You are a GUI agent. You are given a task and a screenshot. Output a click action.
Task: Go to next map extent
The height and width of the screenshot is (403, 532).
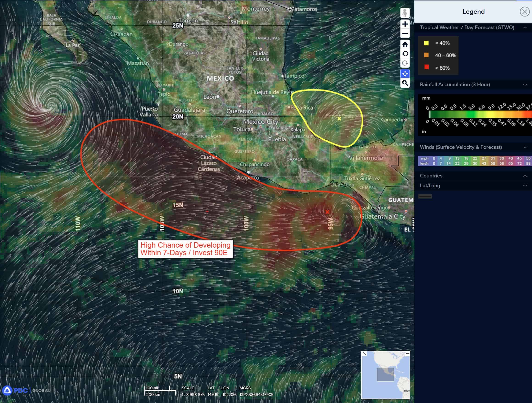point(405,63)
